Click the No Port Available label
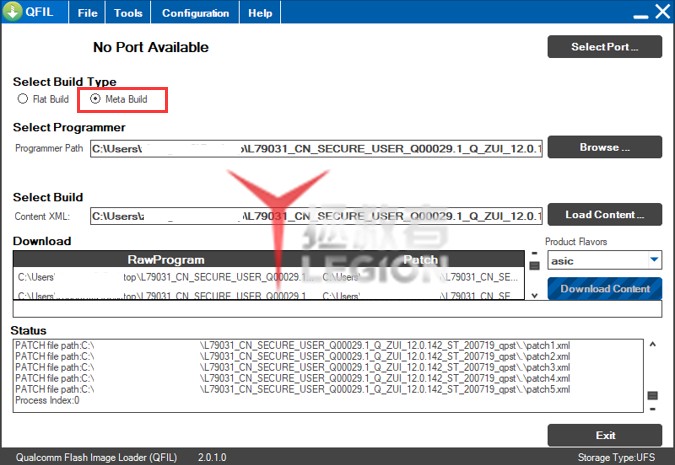This screenshot has width=675, height=465. (x=151, y=47)
